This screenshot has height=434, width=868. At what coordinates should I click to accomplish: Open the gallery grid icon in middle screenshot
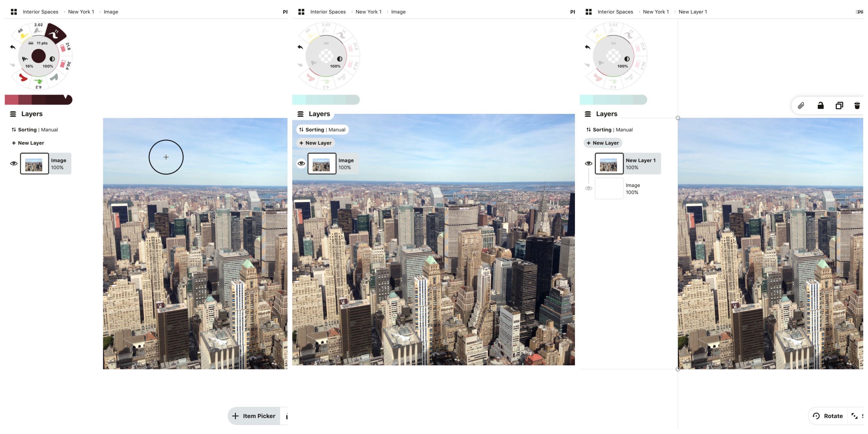pos(301,12)
